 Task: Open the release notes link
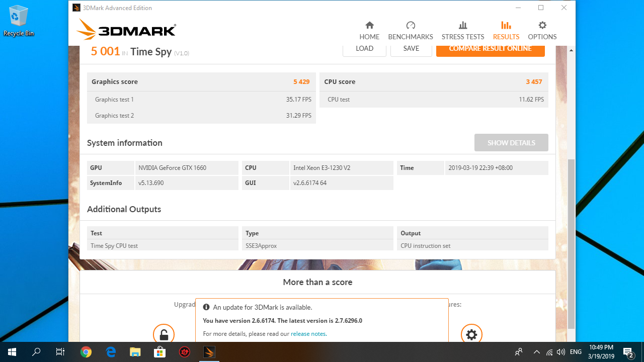(308, 334)
